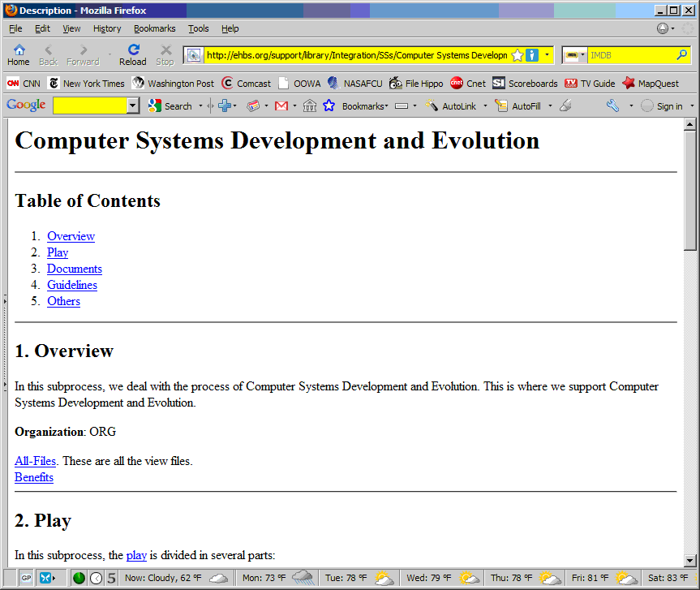This screenshot has height=590, width=700.
Task: Expand the Sign in dropdown arrow
Action: 692,106
